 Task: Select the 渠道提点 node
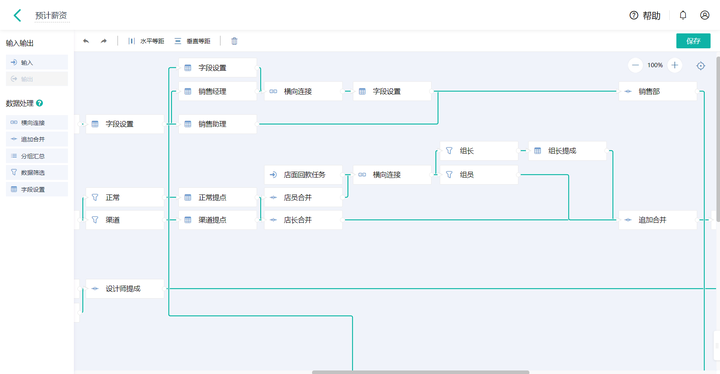(218, 220)
